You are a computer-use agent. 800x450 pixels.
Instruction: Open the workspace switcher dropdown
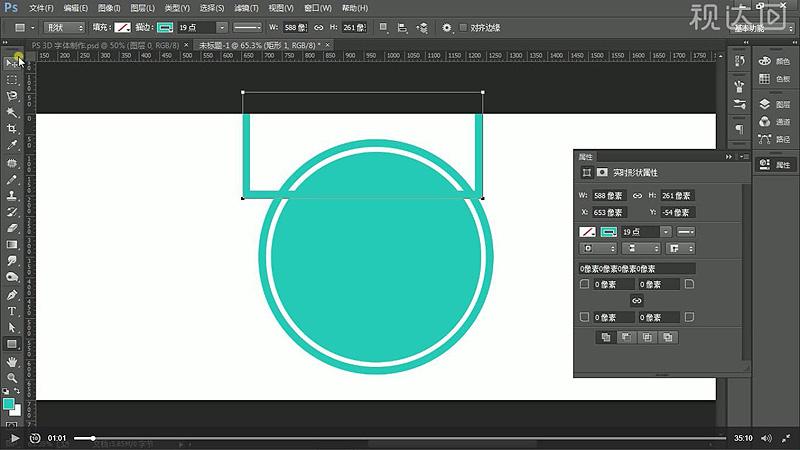[763, 29]
